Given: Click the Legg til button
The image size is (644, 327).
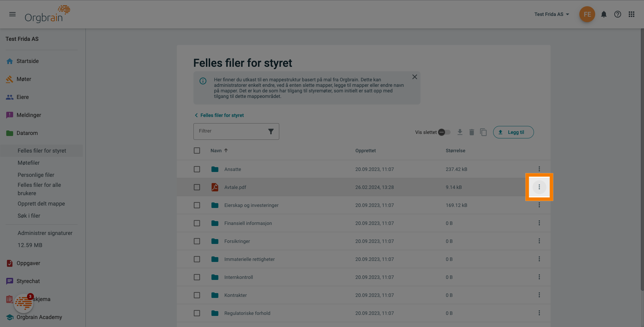Looking at the screenshot, I should (514, 132).
